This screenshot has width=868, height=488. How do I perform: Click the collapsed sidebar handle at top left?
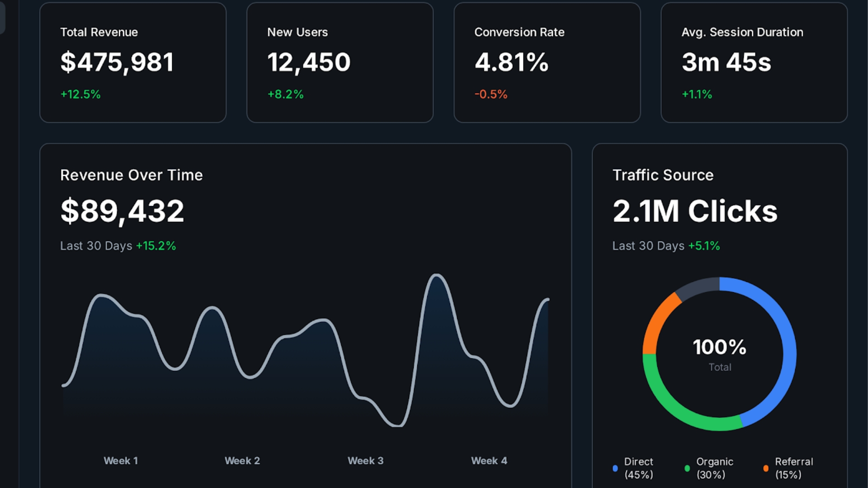[4, 18]
